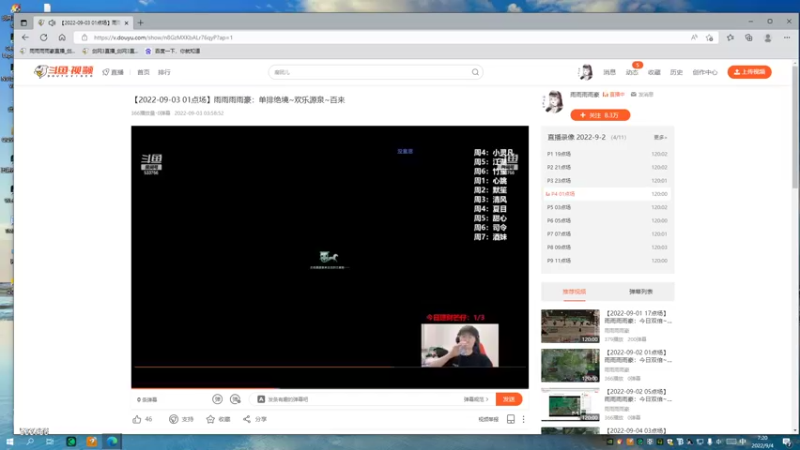Open the browser home page icon

(x=62, y=37)
